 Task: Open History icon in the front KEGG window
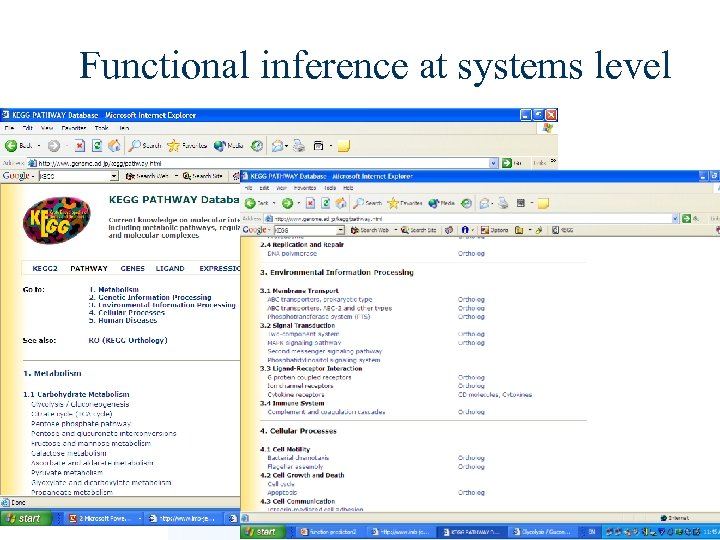click(467, 203)
